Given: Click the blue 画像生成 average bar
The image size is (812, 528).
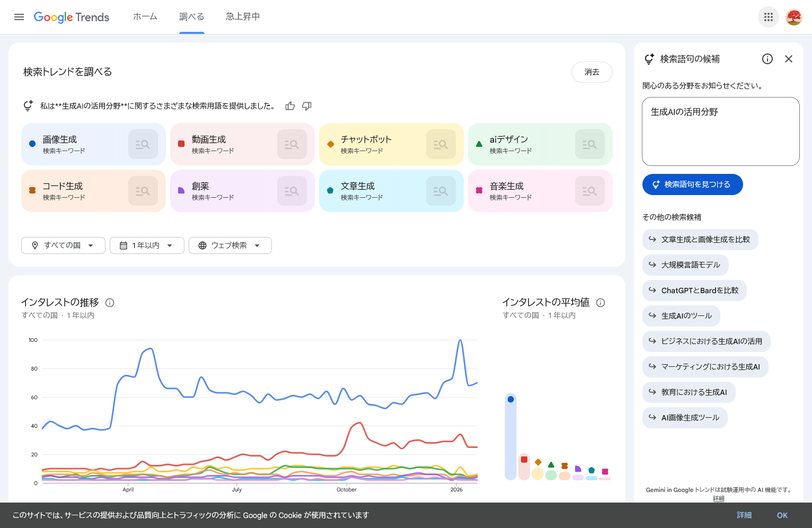Looking at the screenshot, I should pos(510,437).
